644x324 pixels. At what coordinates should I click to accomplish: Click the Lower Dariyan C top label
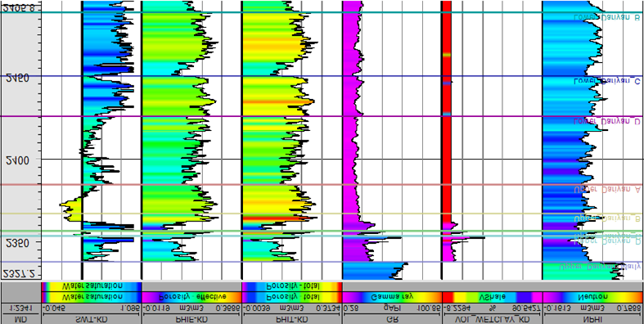click(x=606, y=81)
